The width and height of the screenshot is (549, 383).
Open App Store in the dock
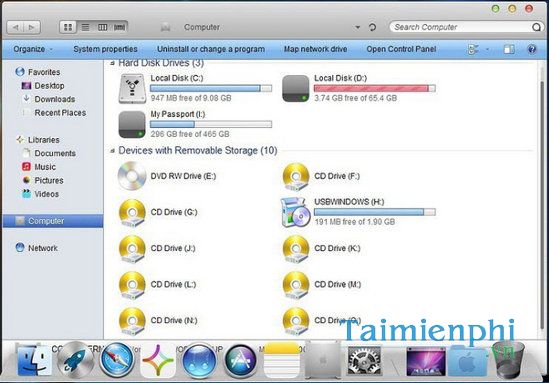tap(240, 361)
